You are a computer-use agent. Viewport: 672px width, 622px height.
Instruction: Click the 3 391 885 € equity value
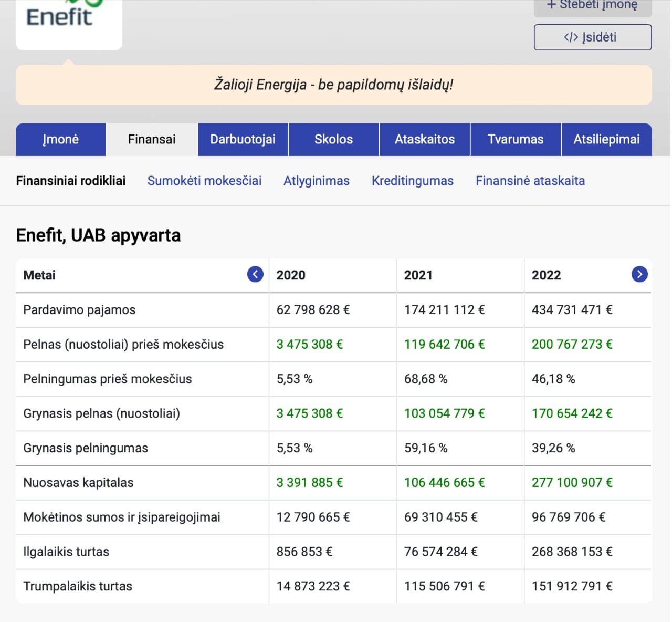pyautogui.click(x=310, y=483)
